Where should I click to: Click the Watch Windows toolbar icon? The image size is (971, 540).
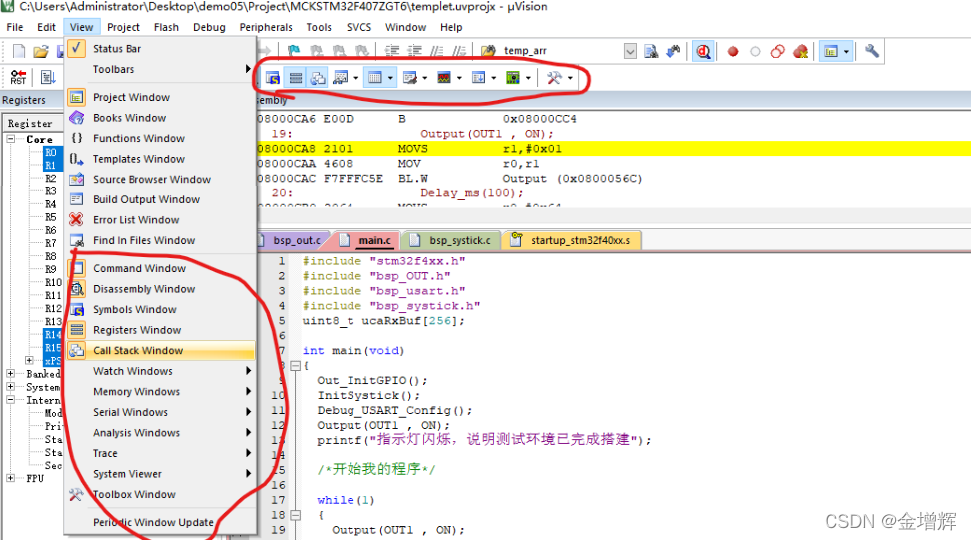coord(340,78)
